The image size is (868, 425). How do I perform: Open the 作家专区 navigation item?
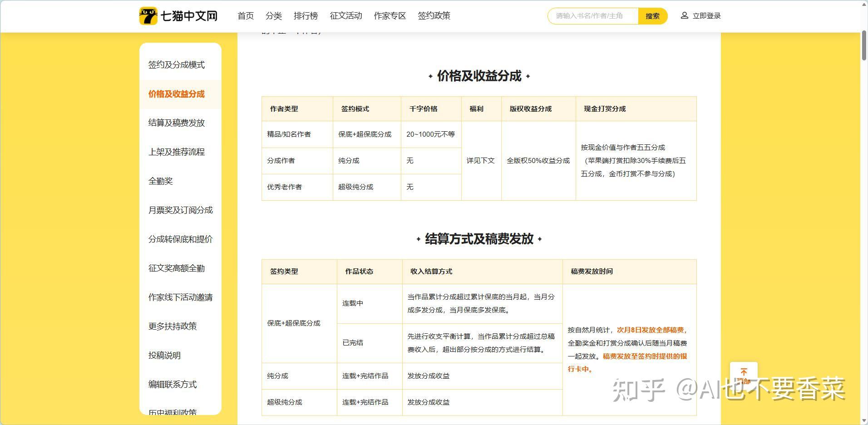click(390, 16)
